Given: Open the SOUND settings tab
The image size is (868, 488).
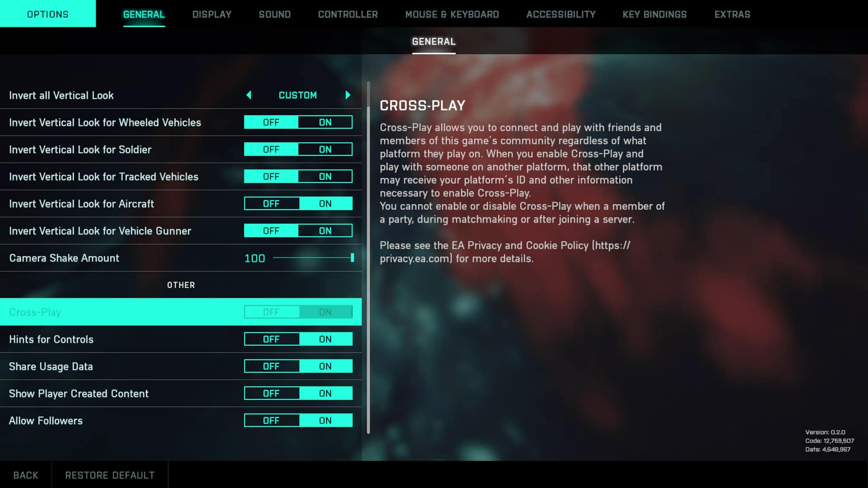Looking at the screenshot, I should (274, 14).
